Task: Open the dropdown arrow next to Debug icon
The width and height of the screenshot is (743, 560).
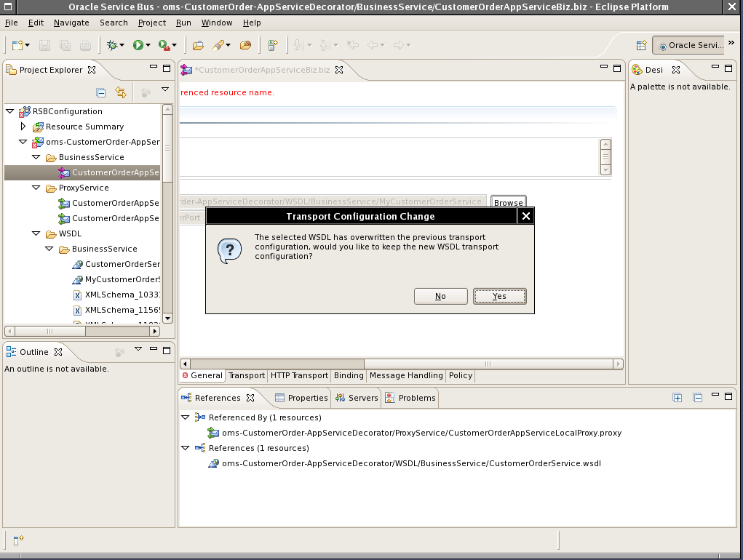Action: tap(122, 45)
